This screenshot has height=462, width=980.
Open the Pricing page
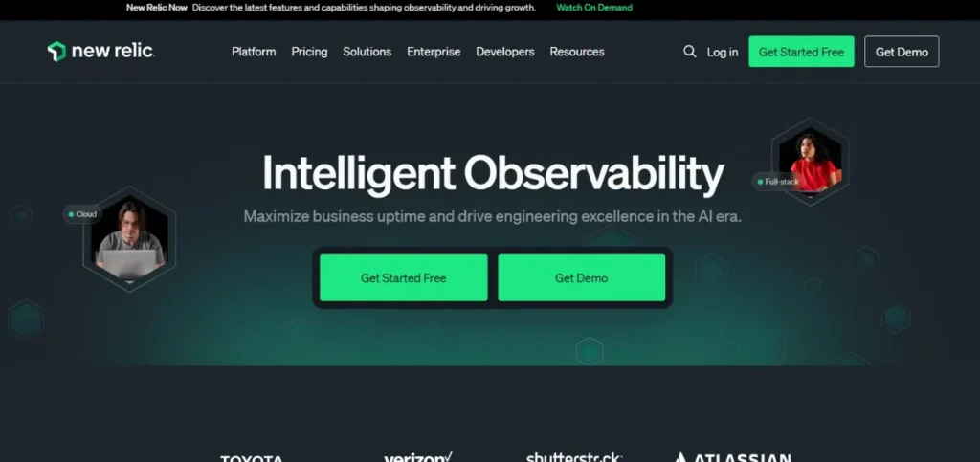click(x=309, y=52)
